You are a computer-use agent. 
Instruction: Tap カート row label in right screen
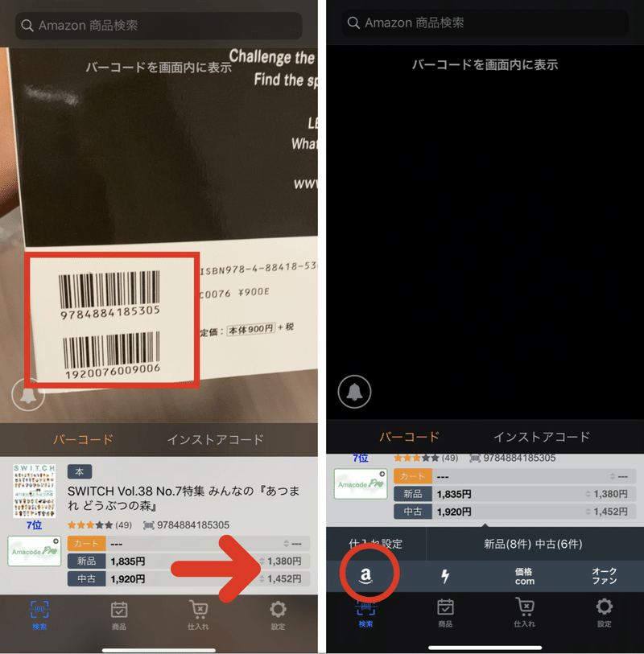pyautogui.click(x=413, y=476)
